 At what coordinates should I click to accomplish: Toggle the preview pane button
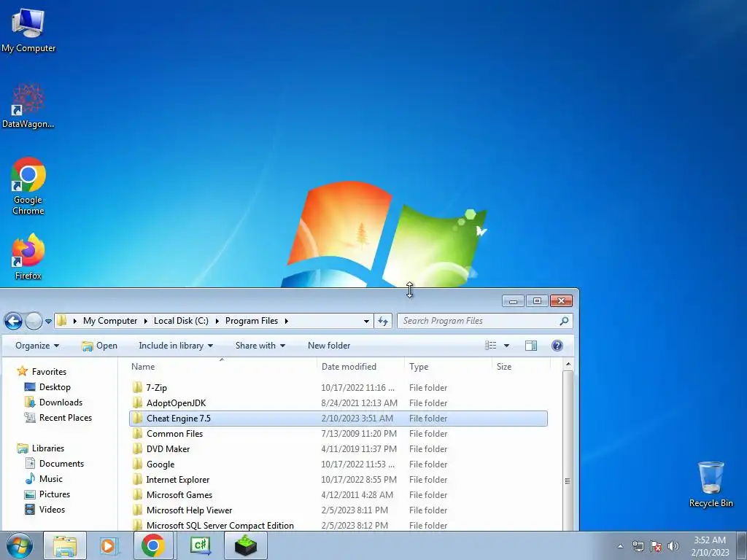tap(531, 346)
